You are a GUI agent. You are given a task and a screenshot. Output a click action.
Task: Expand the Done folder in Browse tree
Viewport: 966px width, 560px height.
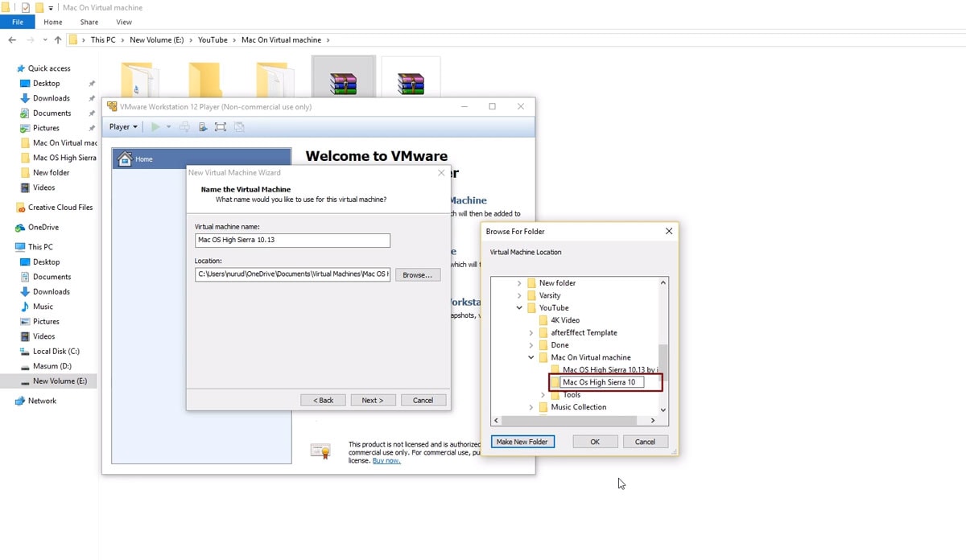click(531, 345)
